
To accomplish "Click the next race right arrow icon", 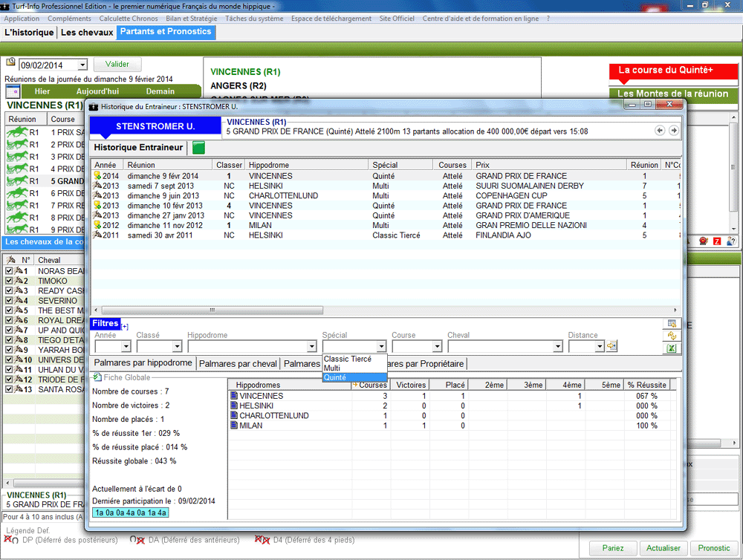I will 673,131.
